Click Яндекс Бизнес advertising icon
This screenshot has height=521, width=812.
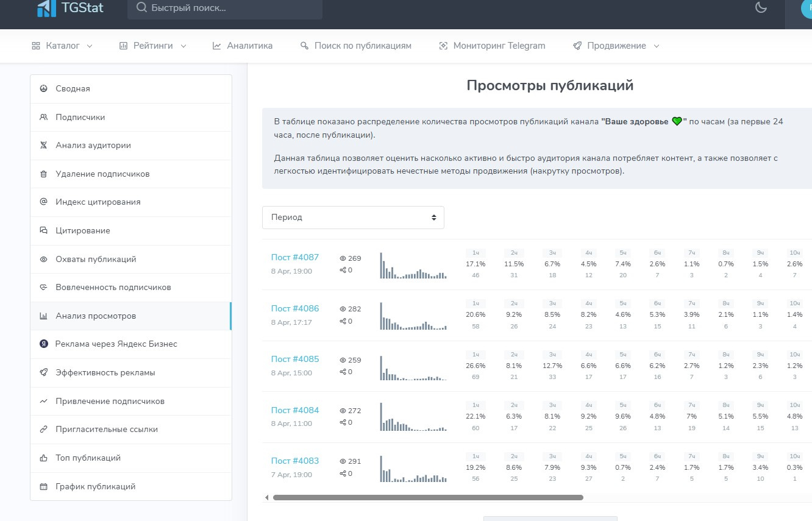pyautogui.click(x=43, y=344)
